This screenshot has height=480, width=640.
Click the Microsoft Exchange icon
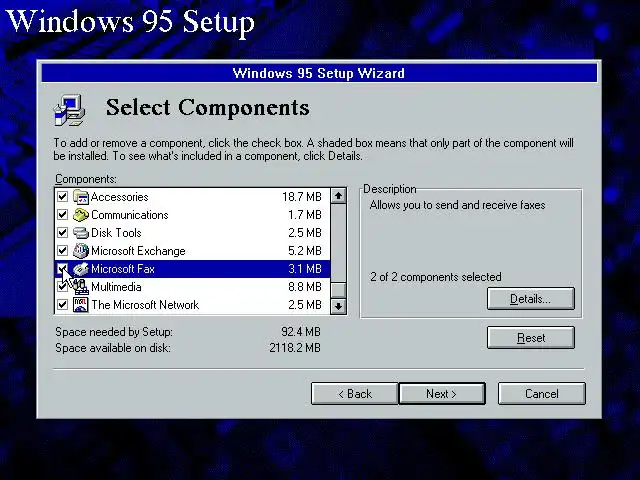81,251
